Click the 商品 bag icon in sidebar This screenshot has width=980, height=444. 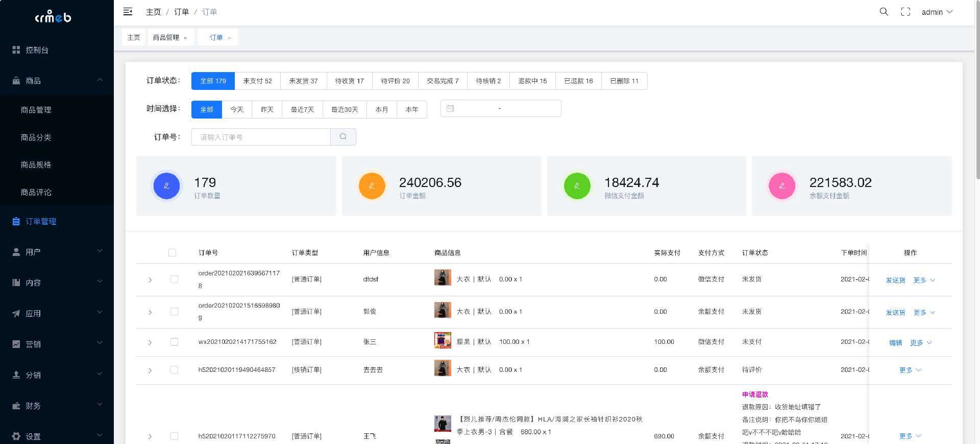[x=16, y=81]
